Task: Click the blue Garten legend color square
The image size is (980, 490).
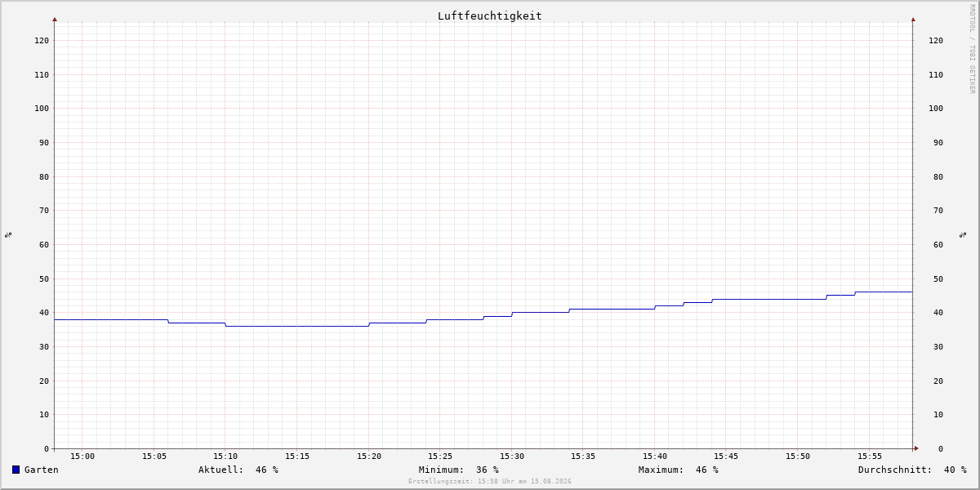Action: click(16, 470)
